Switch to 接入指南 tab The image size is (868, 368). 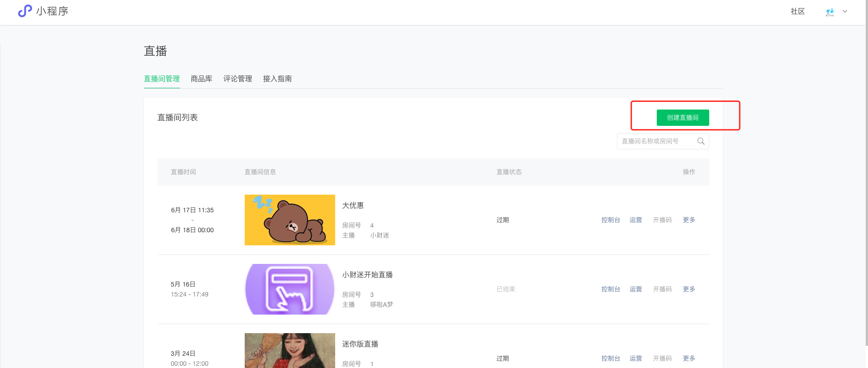(277, 79)
